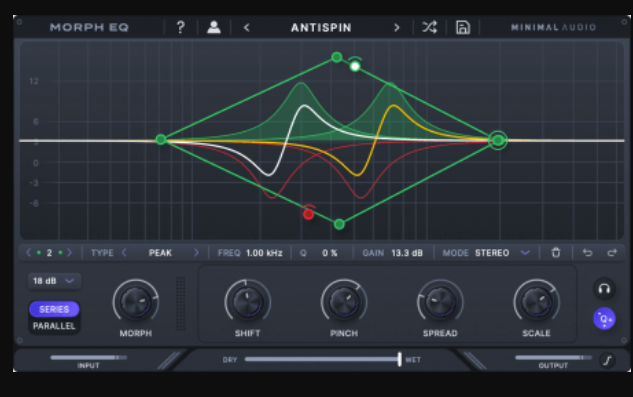Select the red EQ node near bottom

308,214
